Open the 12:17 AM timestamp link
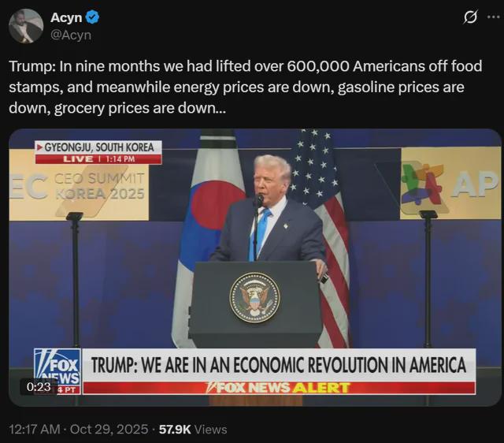Viewport: 504px width, 443px height. coord(35,429)
